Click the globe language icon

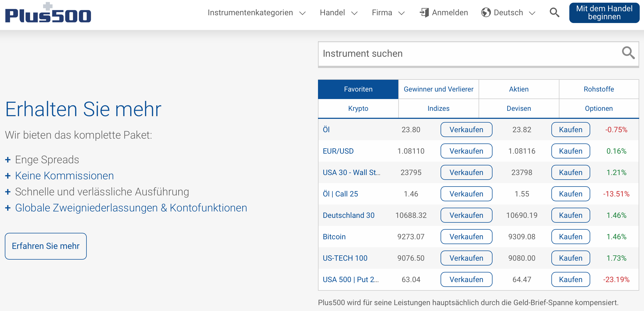(486, 13)
